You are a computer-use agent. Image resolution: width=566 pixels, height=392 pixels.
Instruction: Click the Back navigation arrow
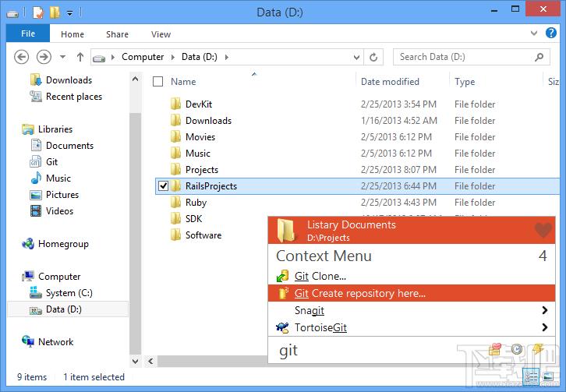coord(21,57)
